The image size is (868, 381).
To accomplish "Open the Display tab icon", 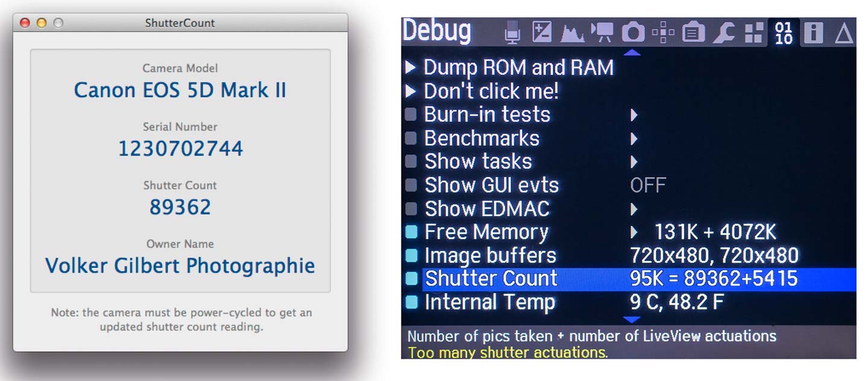I will click(x=693, y=33).
